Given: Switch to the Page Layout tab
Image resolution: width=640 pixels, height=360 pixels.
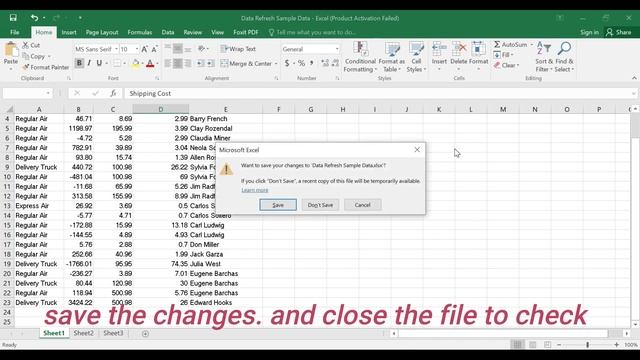Looking at the screenshot, I should coord(102,32).
